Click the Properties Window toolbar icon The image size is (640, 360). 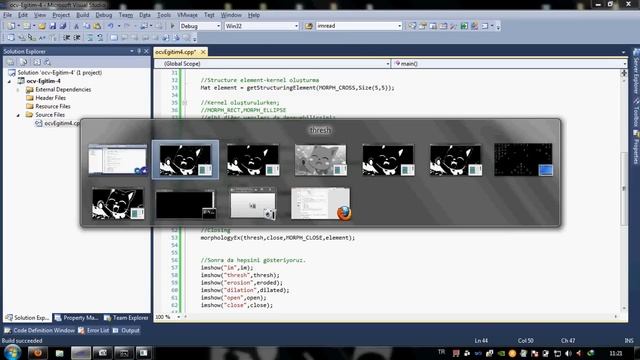coord(423,26)
